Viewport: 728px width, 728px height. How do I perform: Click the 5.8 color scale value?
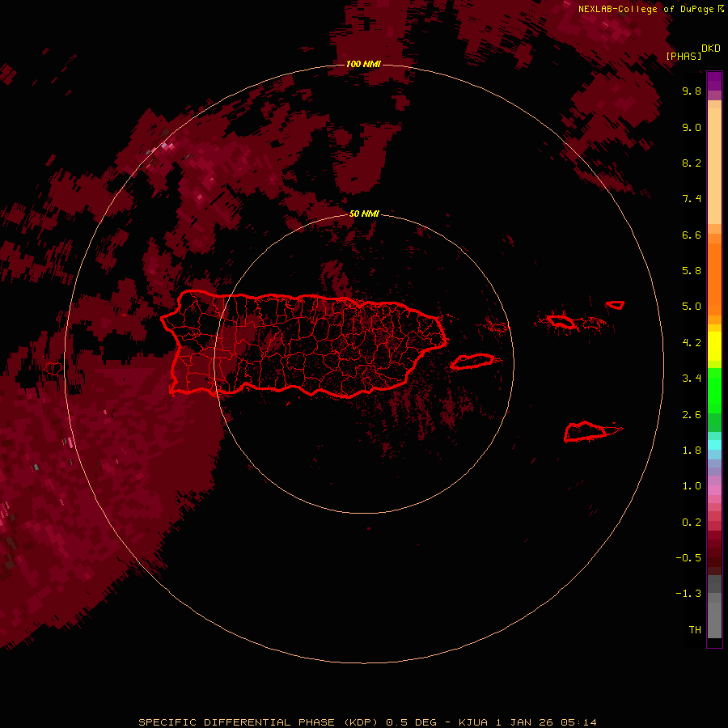tap(692, 271)
